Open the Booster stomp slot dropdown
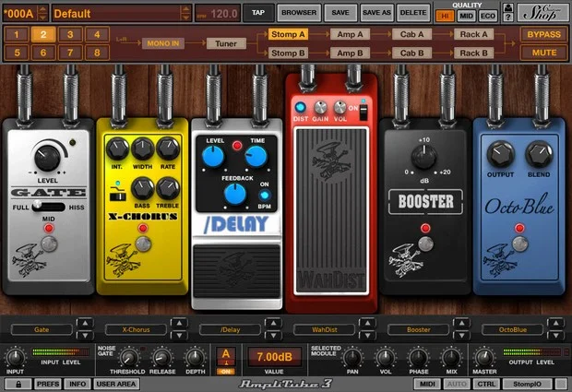572x392 pixels. click(x=419, y=329)
